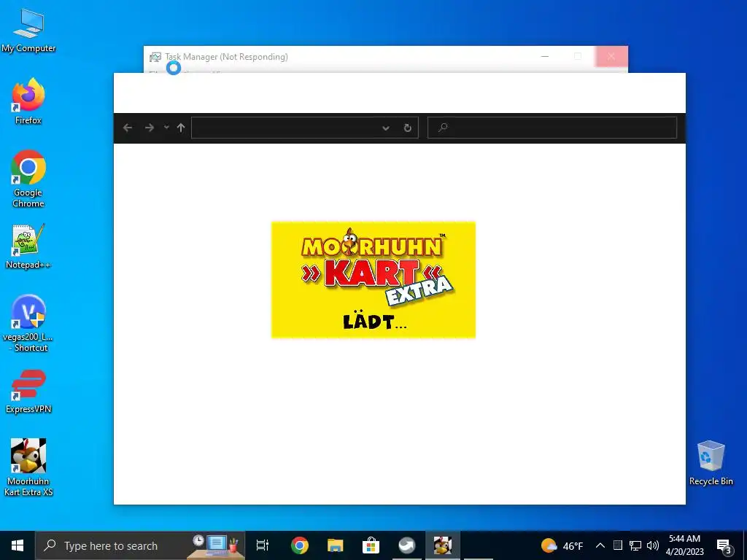Open the clock showing 5:44 AM
The image size is (747, 560).
tap(684, 545)
